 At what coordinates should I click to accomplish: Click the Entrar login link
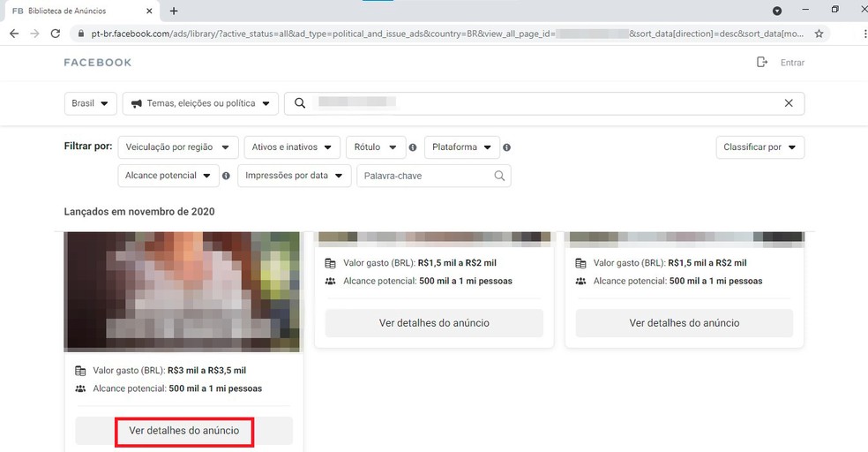(792, 63)
